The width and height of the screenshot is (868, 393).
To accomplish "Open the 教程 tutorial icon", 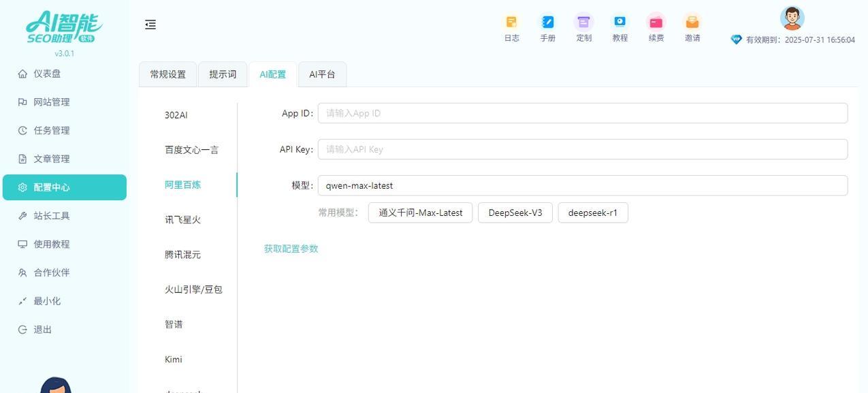I will (x=620, y=22).
